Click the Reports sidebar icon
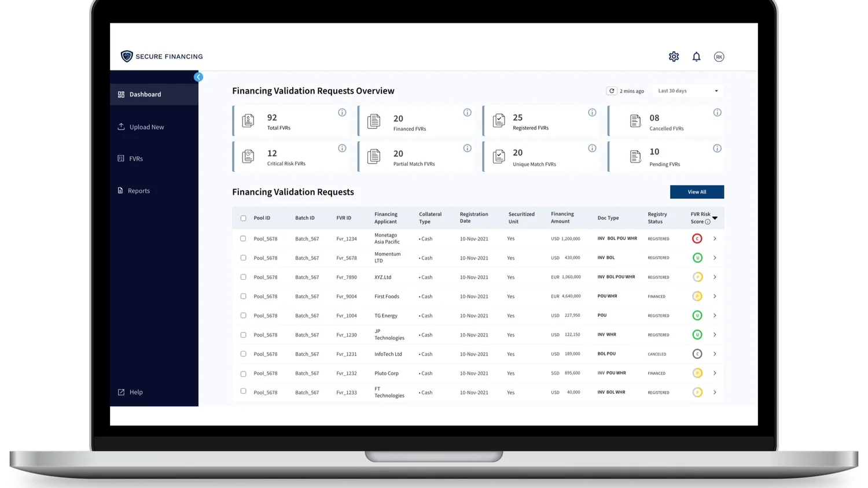 pyautogui.click(x=119, y=190)
